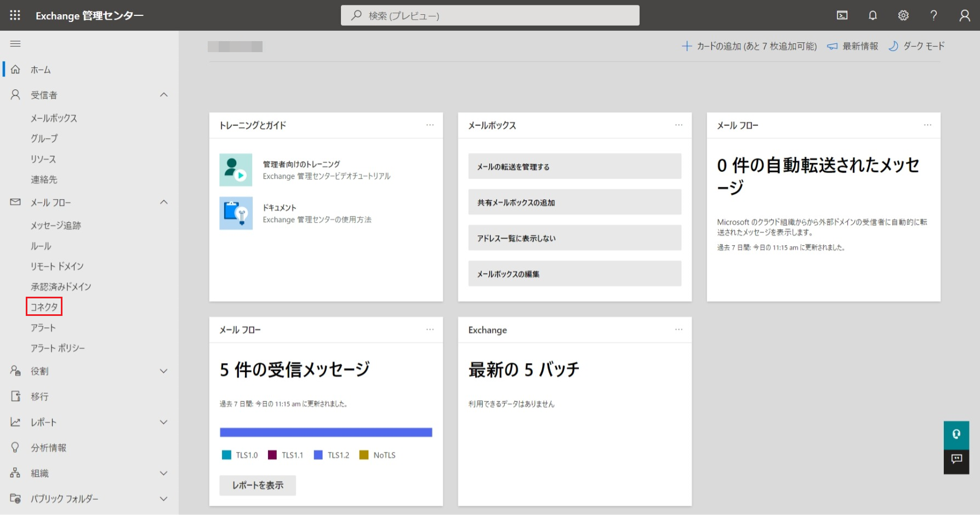This screenshot has width=980, height=515.
Task: Open the account profile icon
Action: pos(965,15)
